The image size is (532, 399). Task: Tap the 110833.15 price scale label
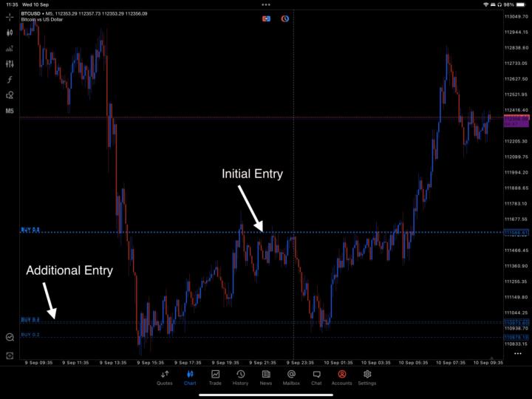(516, 344)
